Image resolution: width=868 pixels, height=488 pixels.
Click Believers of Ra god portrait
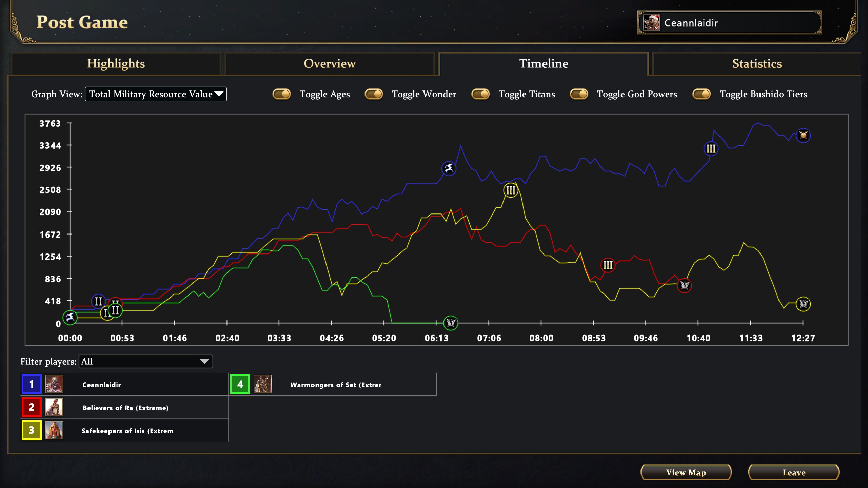54,407
